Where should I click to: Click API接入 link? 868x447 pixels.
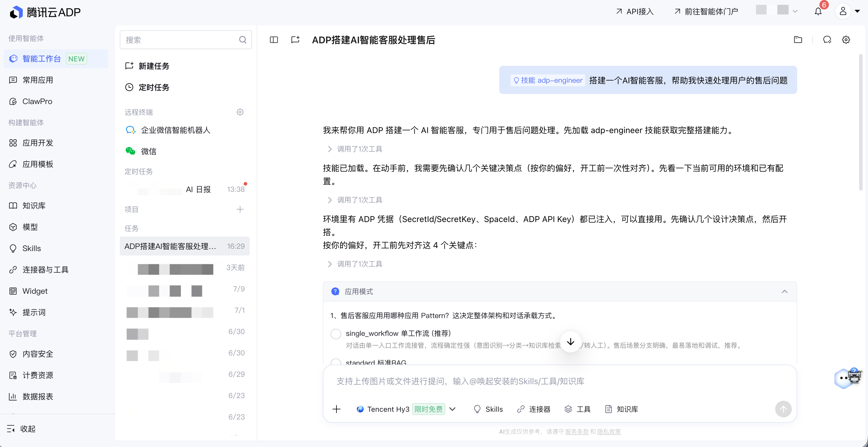635,12
